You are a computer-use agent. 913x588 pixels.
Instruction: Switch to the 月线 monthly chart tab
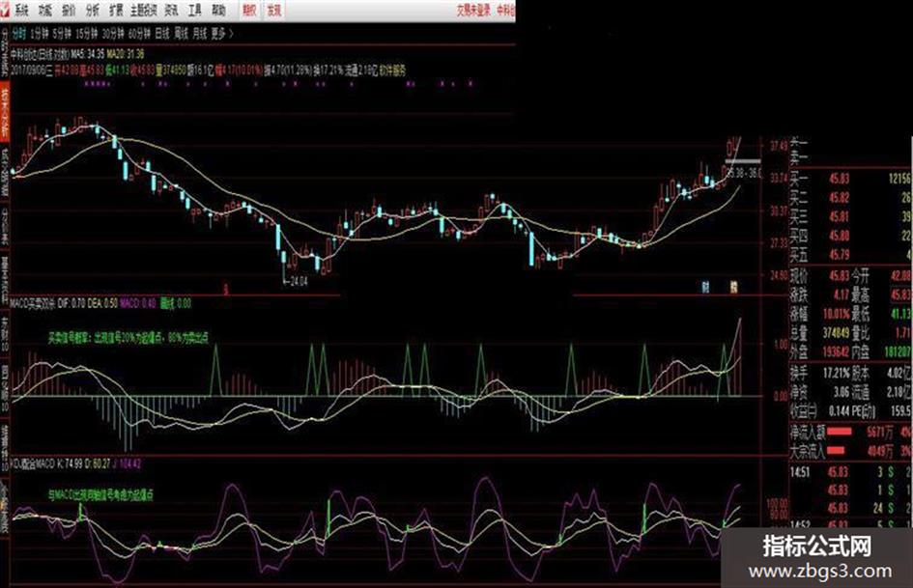(x=200, y=34)
